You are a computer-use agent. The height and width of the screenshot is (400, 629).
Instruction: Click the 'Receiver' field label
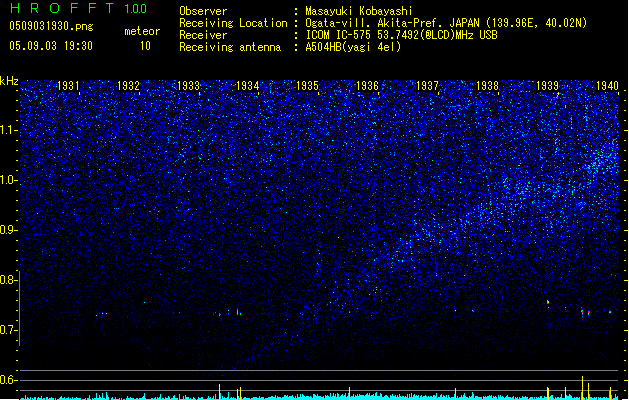coord(203,35)
